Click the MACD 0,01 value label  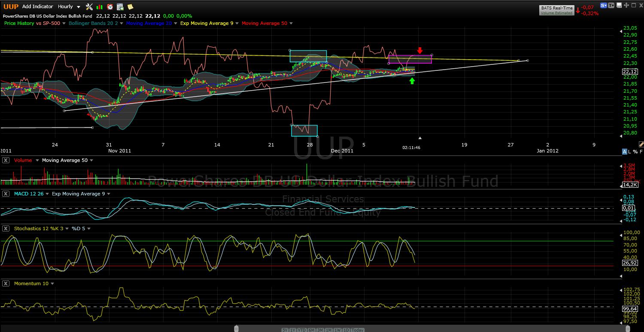point(629,208)
